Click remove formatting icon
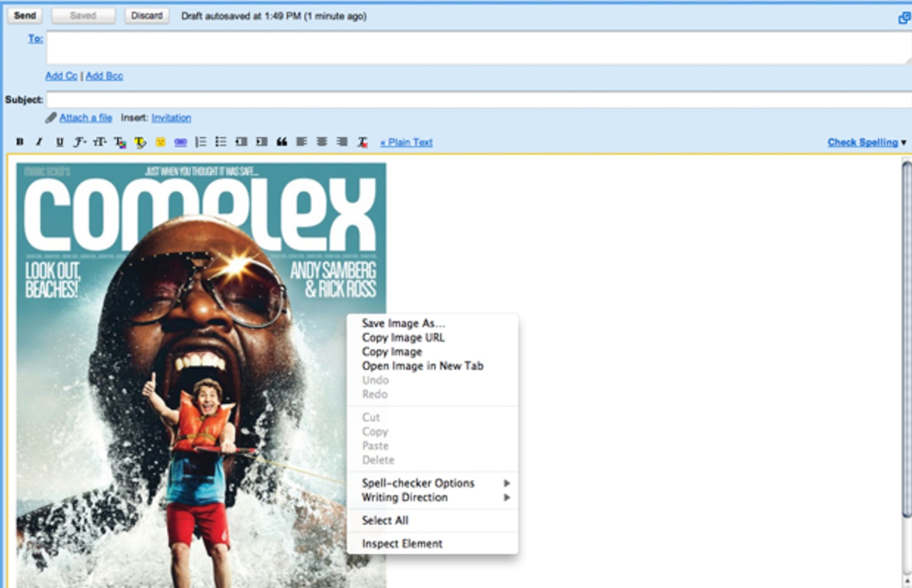912x588 pixels. click(x=362, y=142)
